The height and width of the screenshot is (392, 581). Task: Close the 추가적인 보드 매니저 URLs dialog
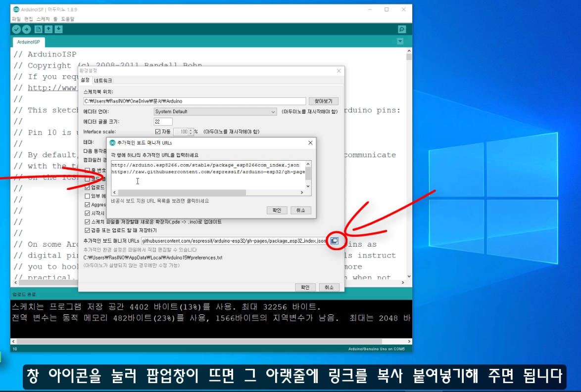coord(310,142)
